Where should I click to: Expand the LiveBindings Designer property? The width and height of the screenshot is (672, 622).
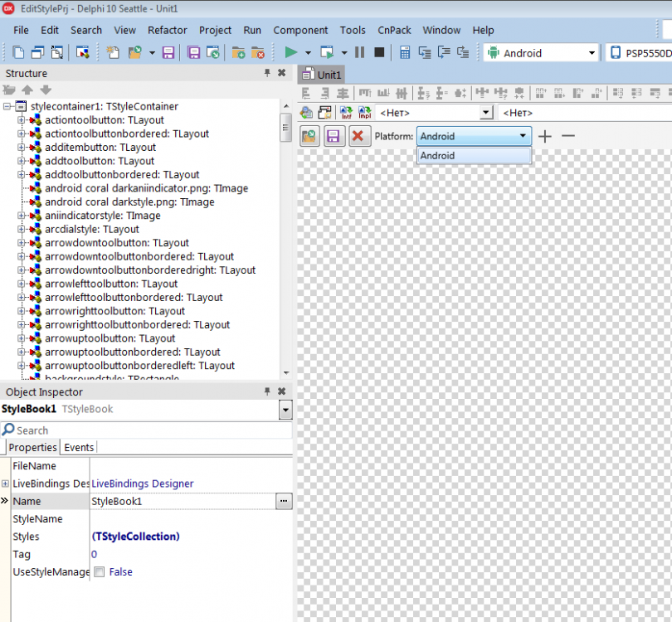(5, 484)
